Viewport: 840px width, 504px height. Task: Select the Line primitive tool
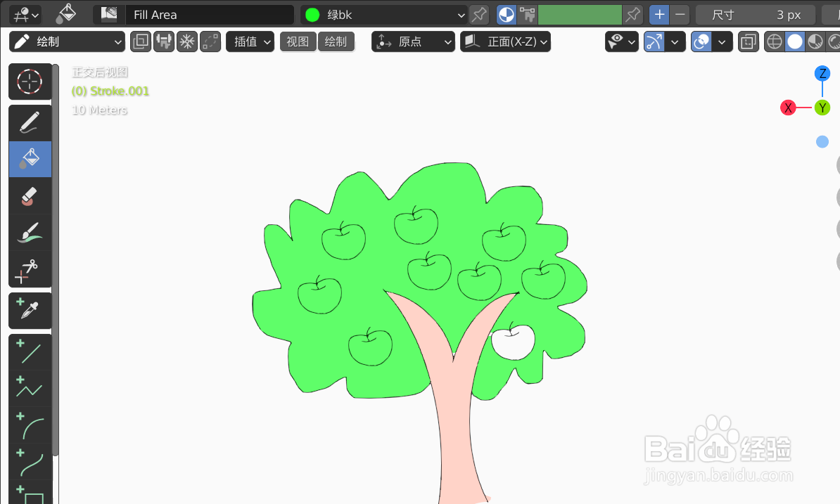point(30,352)
